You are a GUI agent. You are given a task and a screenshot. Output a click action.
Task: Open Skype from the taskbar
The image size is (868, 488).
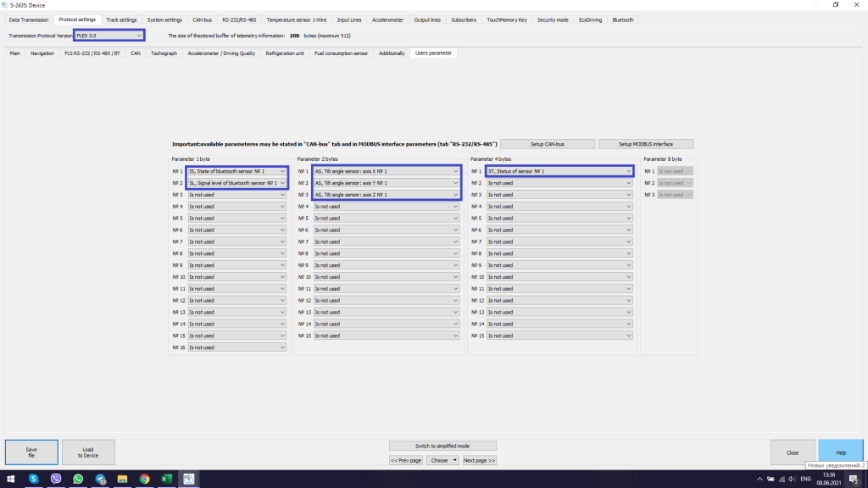[x=34, y=480]
